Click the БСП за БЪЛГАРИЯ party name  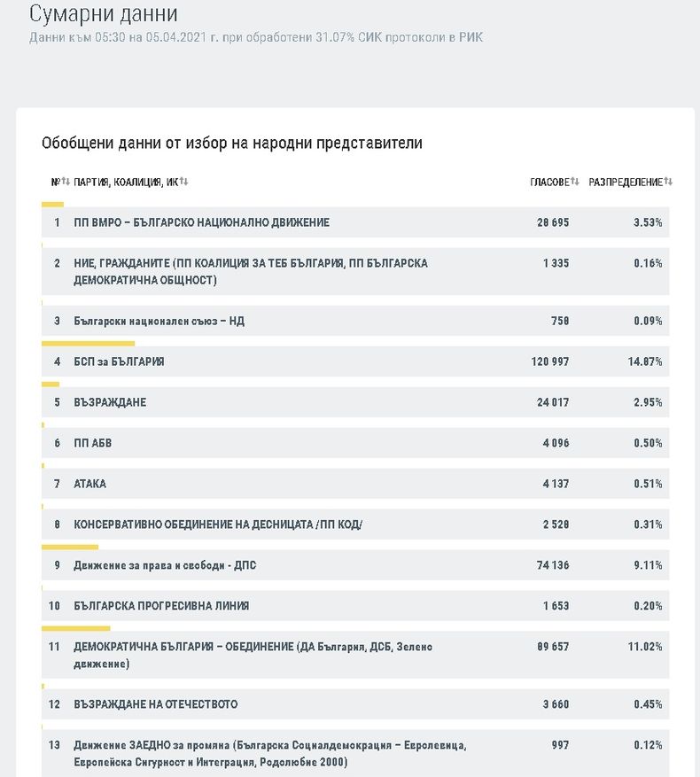(x=120, y=361)
